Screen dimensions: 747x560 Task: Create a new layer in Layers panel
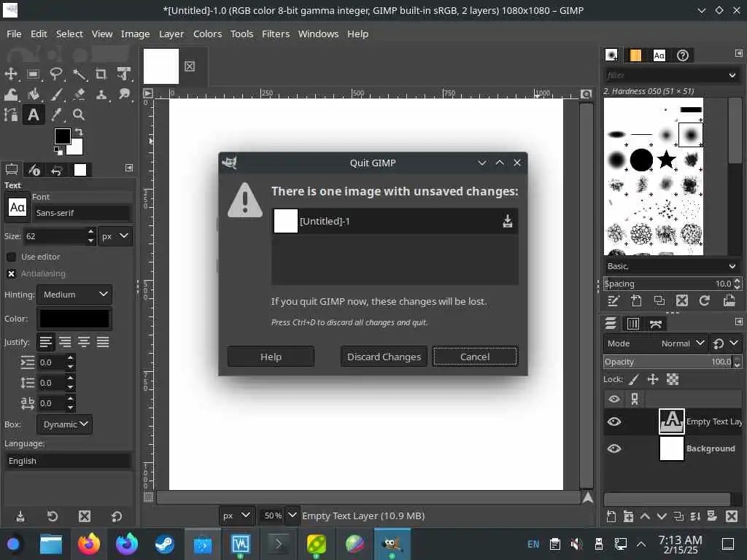(611, 516)
